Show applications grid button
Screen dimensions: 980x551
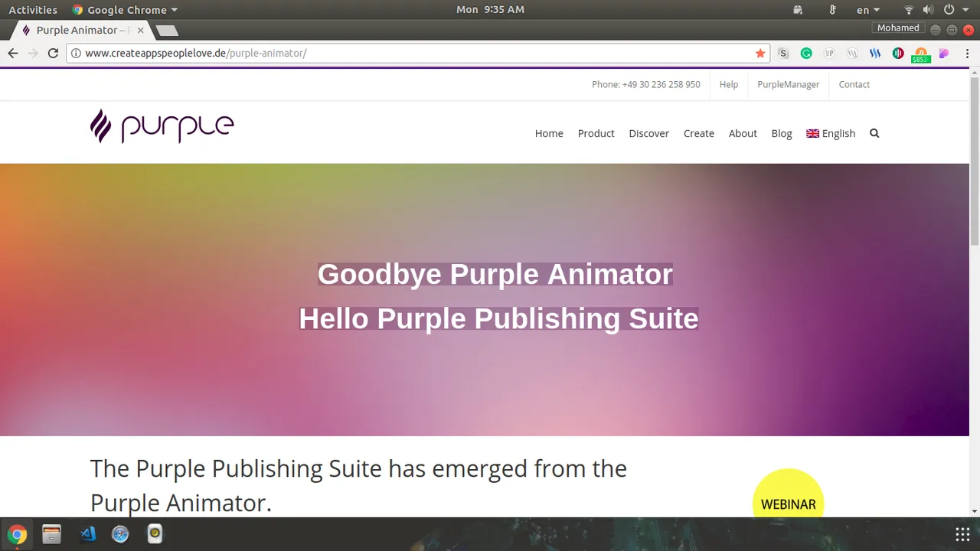962,534
